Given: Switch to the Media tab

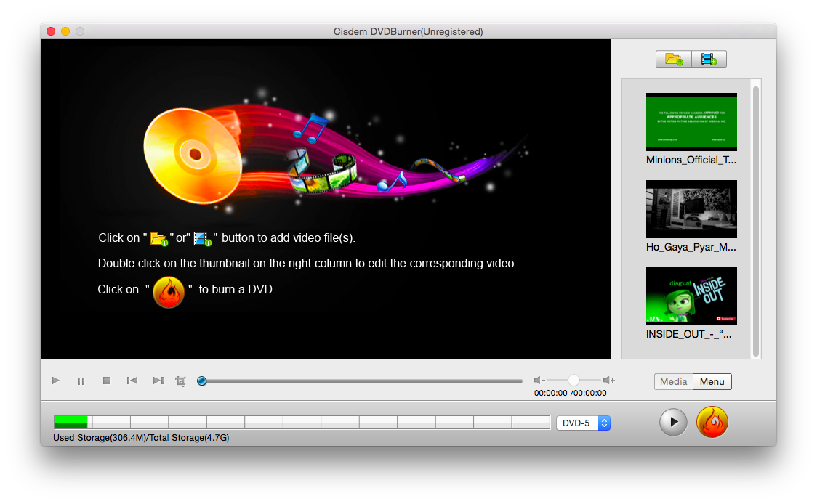Looking at the screenshot, I should coord(674,382).
